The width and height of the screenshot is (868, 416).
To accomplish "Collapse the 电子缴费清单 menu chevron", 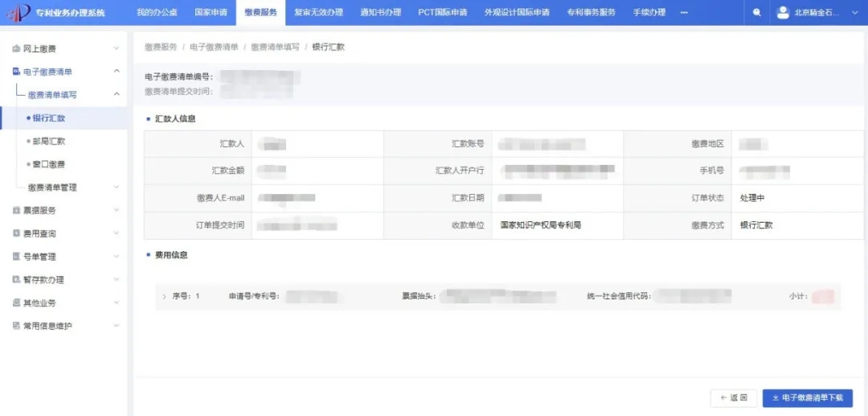I will (x=117, y=72).
